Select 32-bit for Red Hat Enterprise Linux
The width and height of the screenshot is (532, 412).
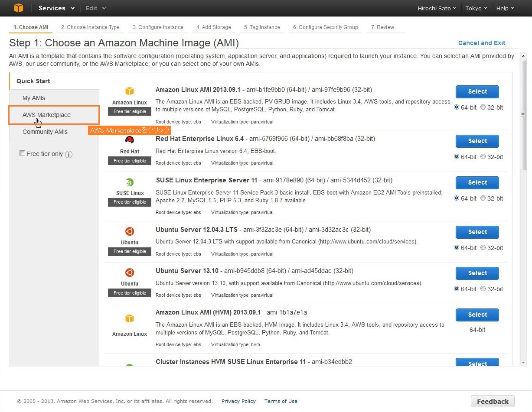(483, 157)
